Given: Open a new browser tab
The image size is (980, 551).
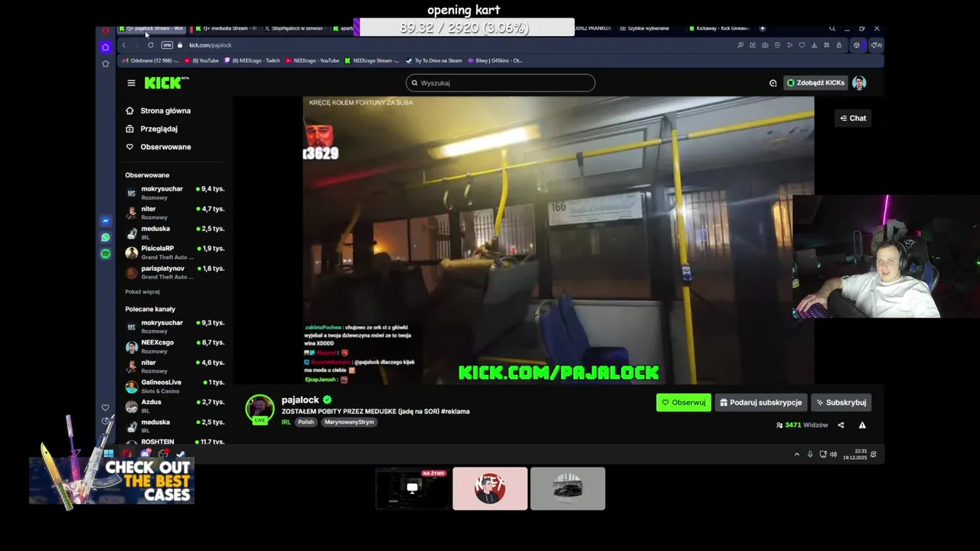Looking at the screenshot, I should [x=762, y=28].
